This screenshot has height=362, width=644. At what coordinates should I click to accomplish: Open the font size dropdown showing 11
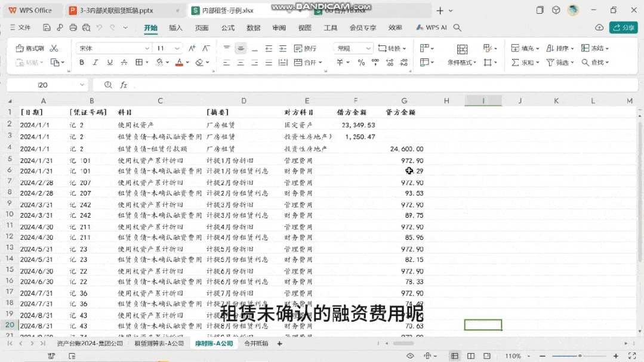tap(168, 48)
